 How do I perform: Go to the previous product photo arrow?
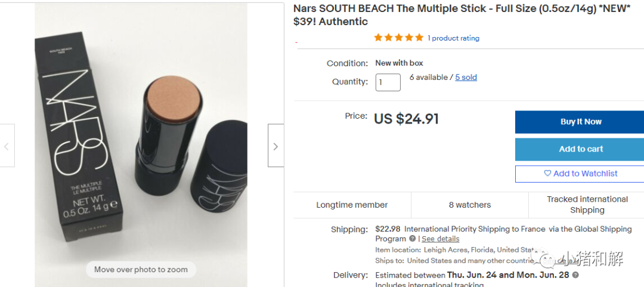[x=7, y=146]
